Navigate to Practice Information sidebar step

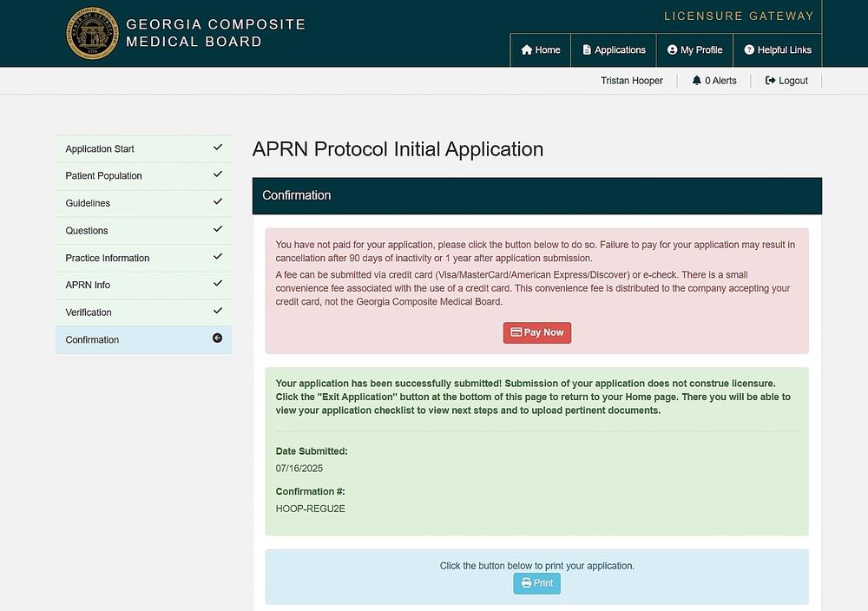click(x=108, y=258)
